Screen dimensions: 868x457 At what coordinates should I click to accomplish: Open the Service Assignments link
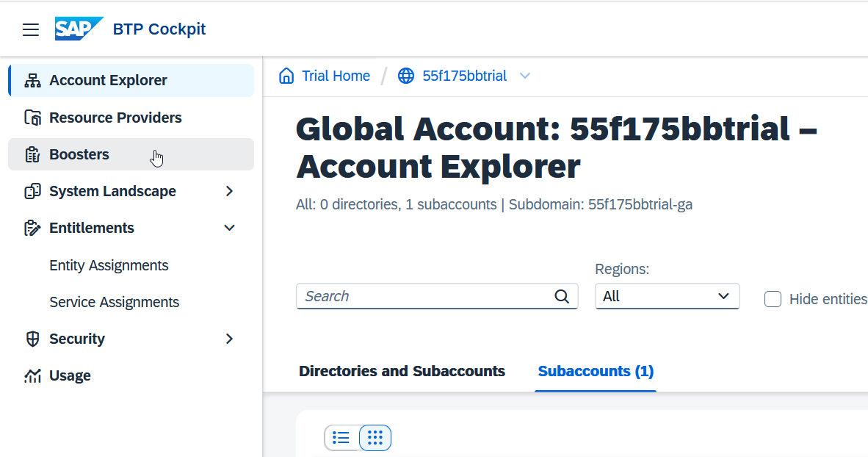(115, 302)
